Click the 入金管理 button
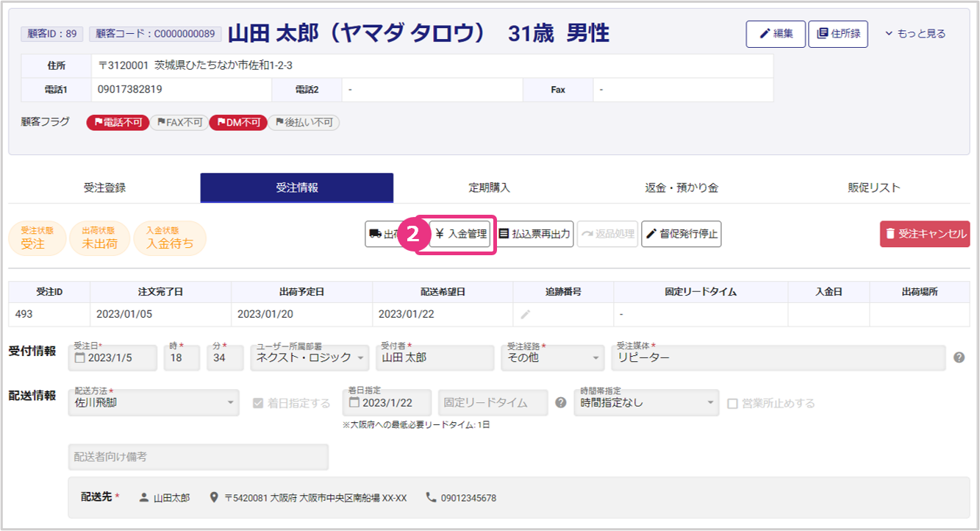The width and height of the screenshot is (980, 531). [460, 234]
